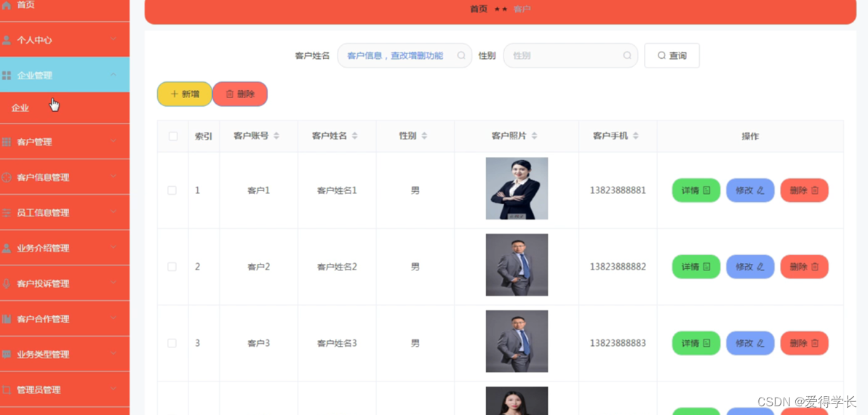Click 修改 for 客户2
Viewport: 868px width, 415px height.
coord(750,267)
